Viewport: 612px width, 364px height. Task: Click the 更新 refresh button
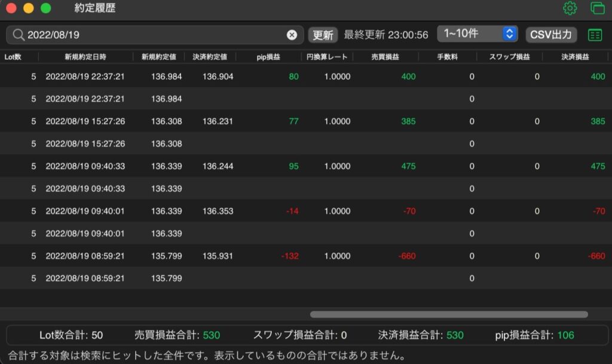pos(323,35)
